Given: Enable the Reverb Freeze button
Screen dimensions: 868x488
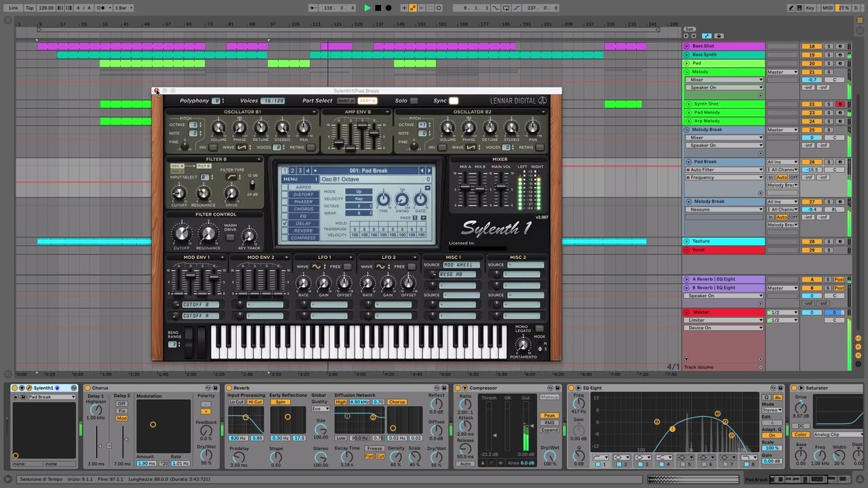Looking at the screenshot, I should [x=374, y=449].
